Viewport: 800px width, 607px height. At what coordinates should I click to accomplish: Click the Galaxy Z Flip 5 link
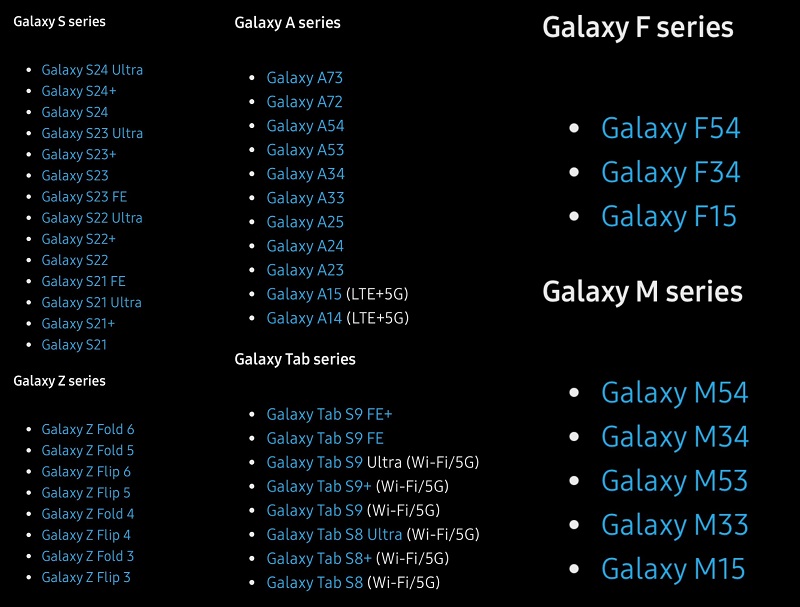[x=86, y=493]
